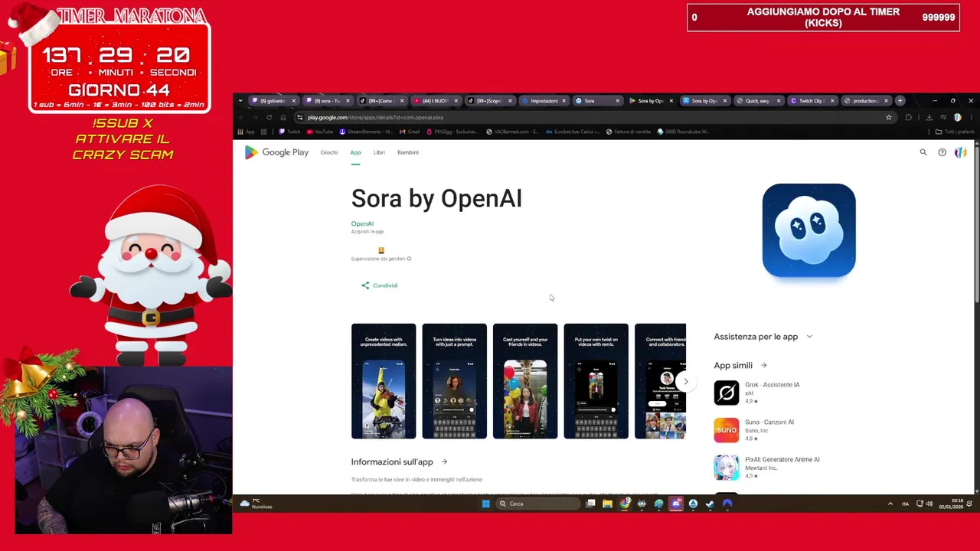Open Grok - Assistente IA app entry
Image resolution: width=980 pixels, height=551 pixels.
pyautogui.click(x=769, y=393)
